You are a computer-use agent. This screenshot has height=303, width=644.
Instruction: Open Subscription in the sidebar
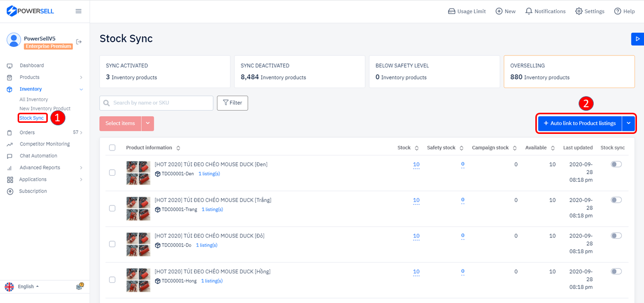(33, 191)
